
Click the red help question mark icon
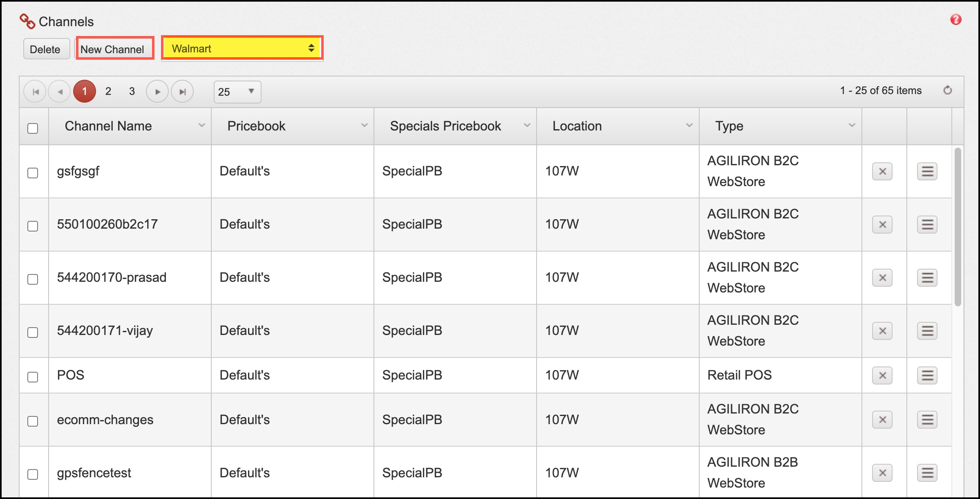pos(955,19)
